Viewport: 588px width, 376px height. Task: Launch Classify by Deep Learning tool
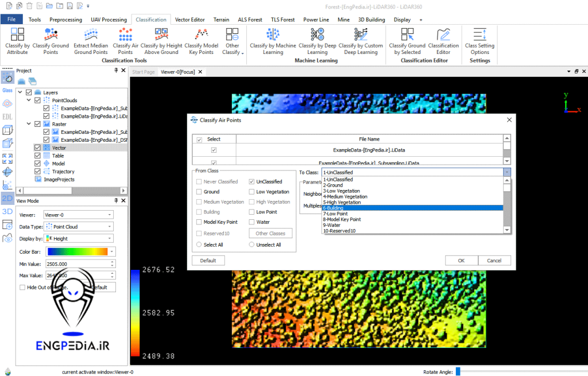(x=317, y=41)
